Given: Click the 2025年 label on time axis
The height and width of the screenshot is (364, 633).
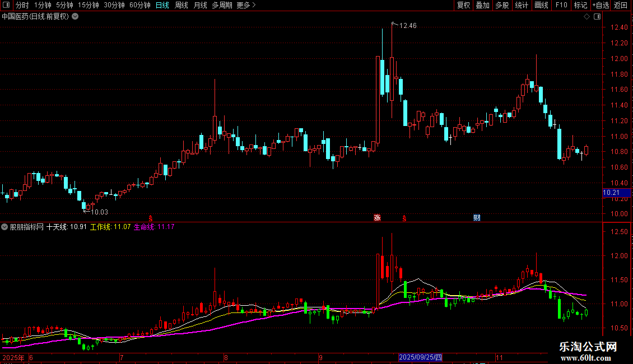Looking at the screenshot, I should point(13,357).
